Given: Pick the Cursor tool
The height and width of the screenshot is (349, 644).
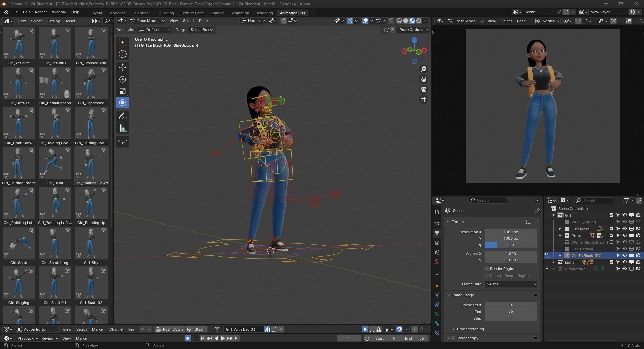Looking at the screenshot, I should coord(122,54).
